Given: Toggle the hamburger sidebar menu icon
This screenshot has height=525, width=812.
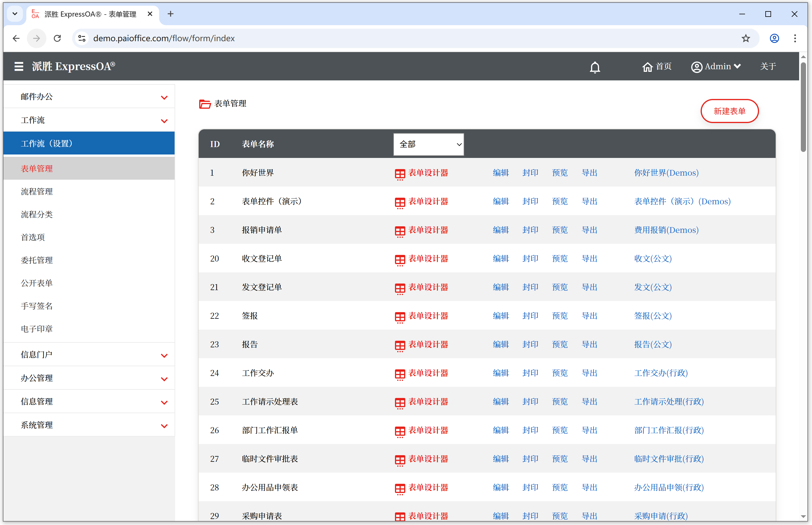Looking at the screenshot, I should point(19,66).
